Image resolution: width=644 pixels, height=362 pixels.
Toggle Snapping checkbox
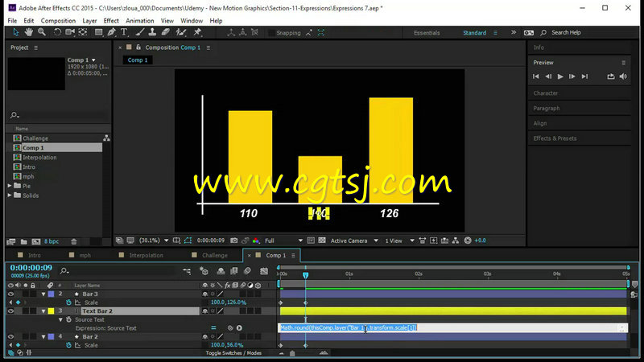(271, 33)
